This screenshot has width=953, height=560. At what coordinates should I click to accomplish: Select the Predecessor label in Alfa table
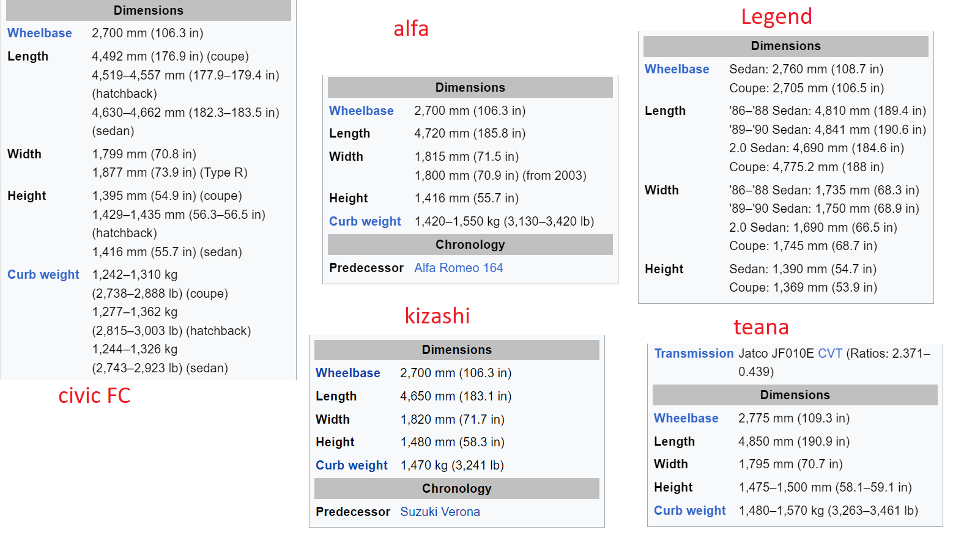(x=366, y=268)
